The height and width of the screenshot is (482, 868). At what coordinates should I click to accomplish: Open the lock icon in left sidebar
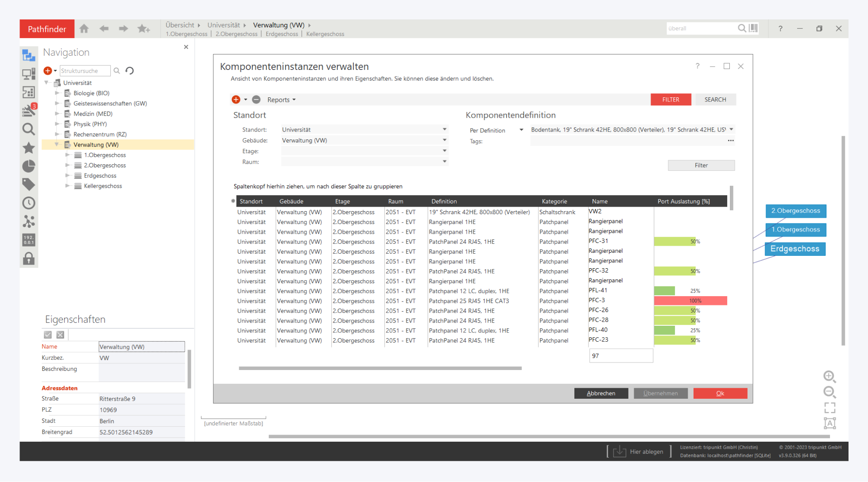coord(29,258)
